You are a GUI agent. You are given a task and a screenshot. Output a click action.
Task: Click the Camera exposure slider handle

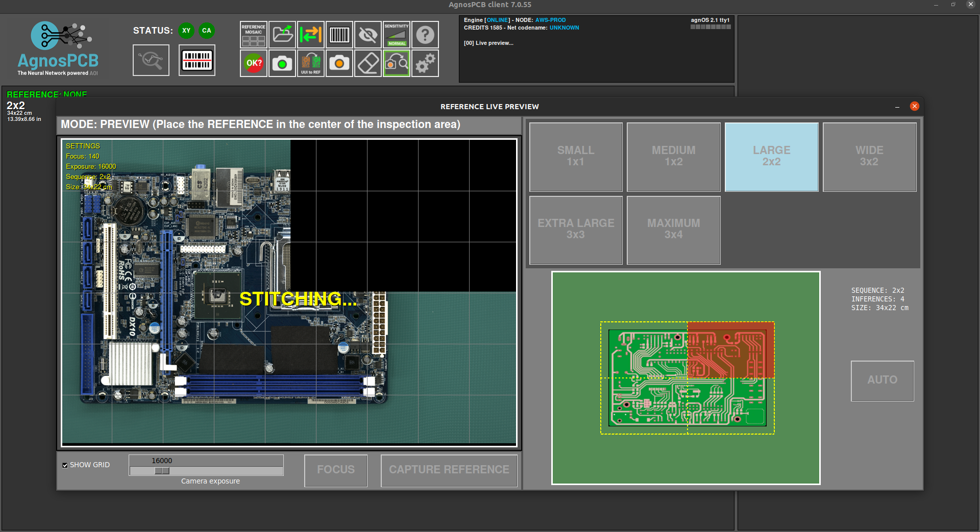pyautogui.click(x=162, y=471)
